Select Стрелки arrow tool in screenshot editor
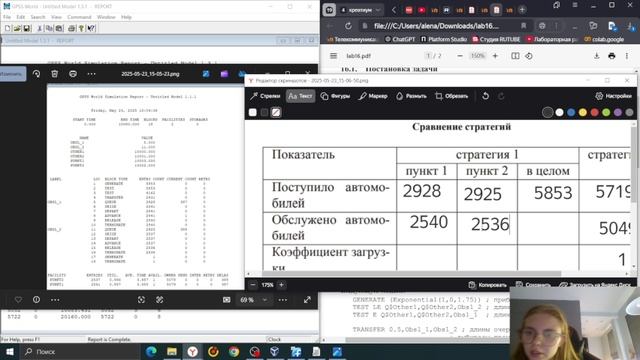The height and width of the screenshot is (360, 640). (265, 96)
